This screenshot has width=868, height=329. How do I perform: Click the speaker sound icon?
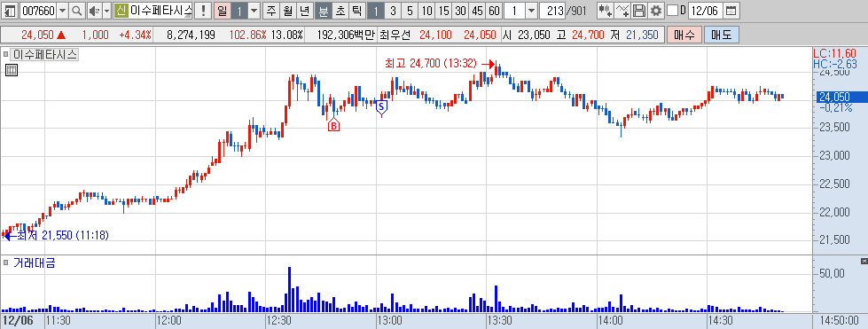pyautogui.click(x=94, y=11)
